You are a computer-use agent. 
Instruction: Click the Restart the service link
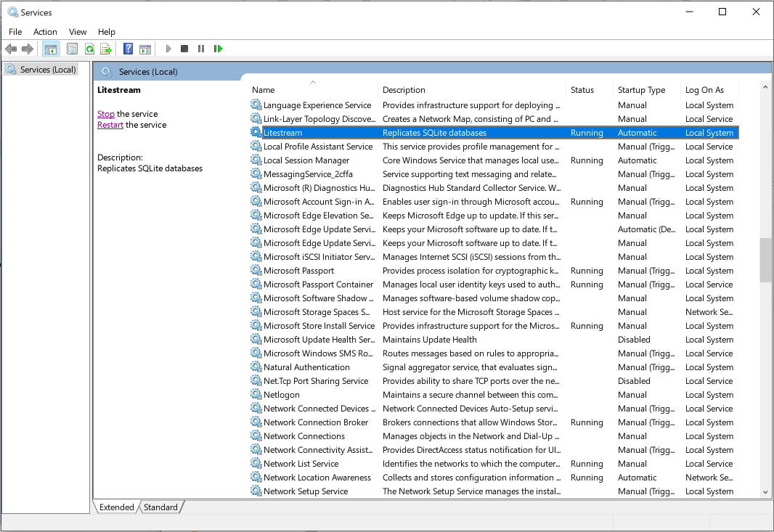click(x=110, y=124)
